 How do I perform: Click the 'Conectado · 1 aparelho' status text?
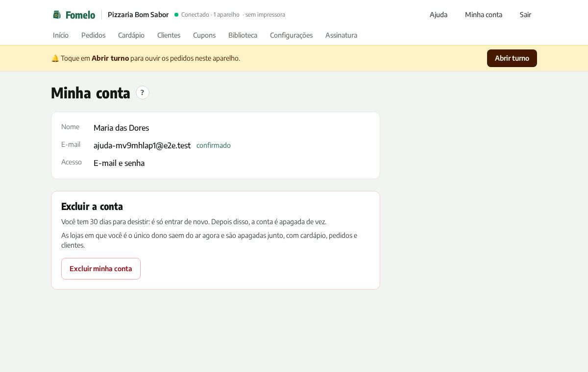coord(210,15)
